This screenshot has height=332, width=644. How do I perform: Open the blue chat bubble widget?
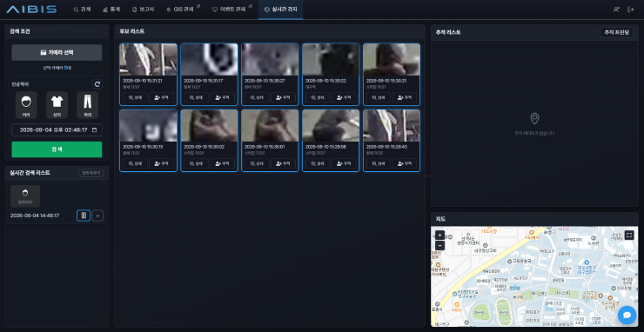click(x=627, y=315)
